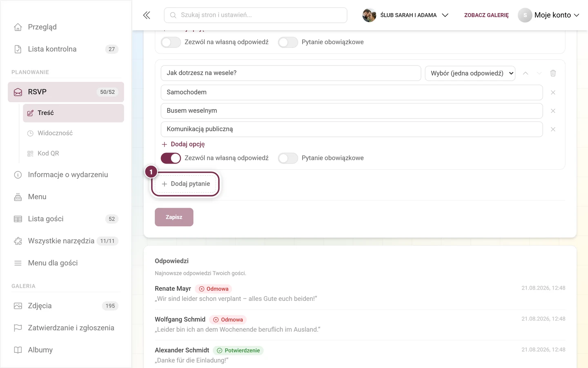Add a new question with 'Dodaj pytanie'
Viewport: 588px width, 368px height.
point(186,184)
